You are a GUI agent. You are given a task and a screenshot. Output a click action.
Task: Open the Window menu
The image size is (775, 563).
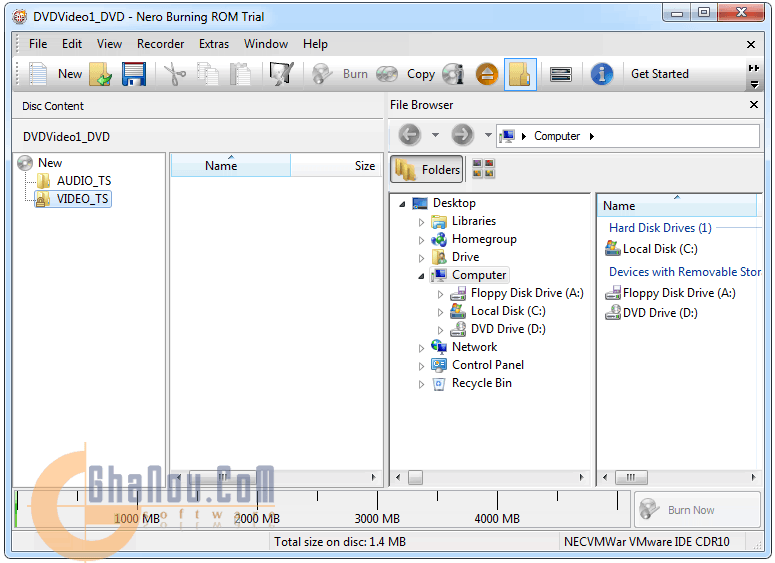pyautogui.click(x=266, y=44)
